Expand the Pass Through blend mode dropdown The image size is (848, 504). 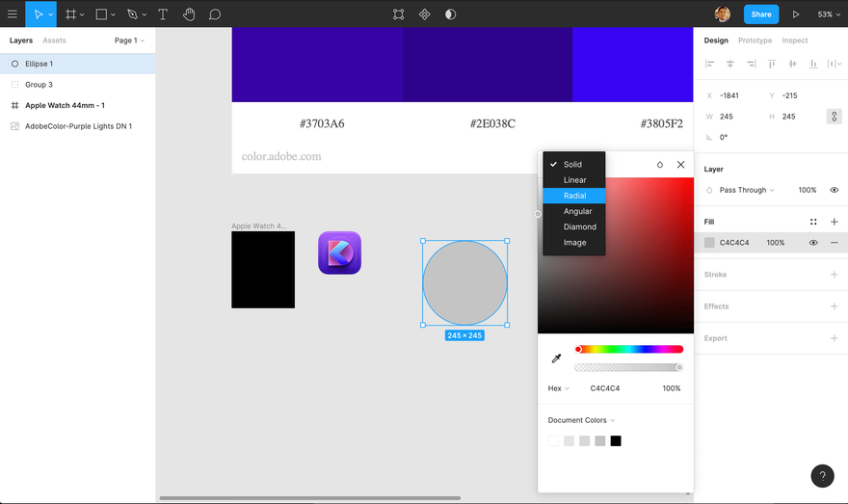(x=746, y=190)
